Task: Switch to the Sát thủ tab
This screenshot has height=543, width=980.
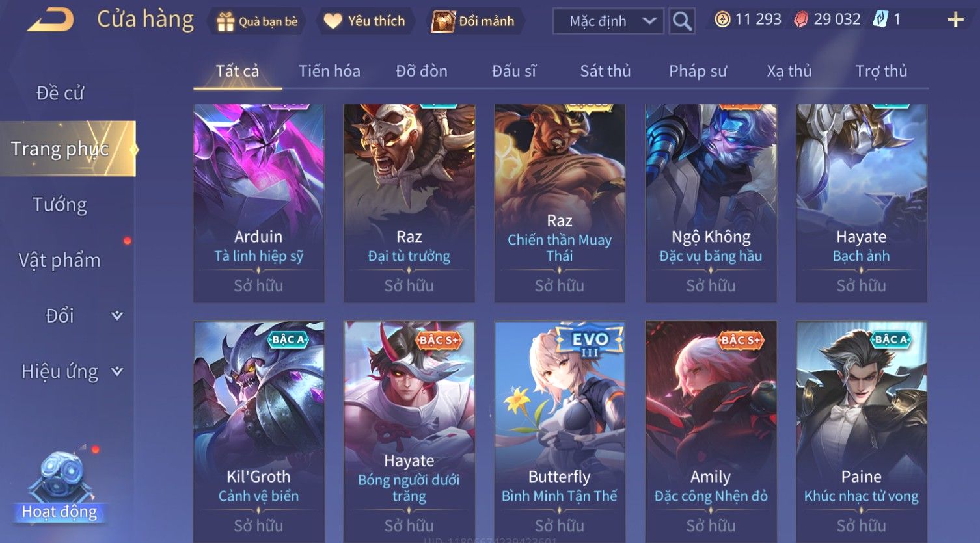Action: (x=605, y=71)
